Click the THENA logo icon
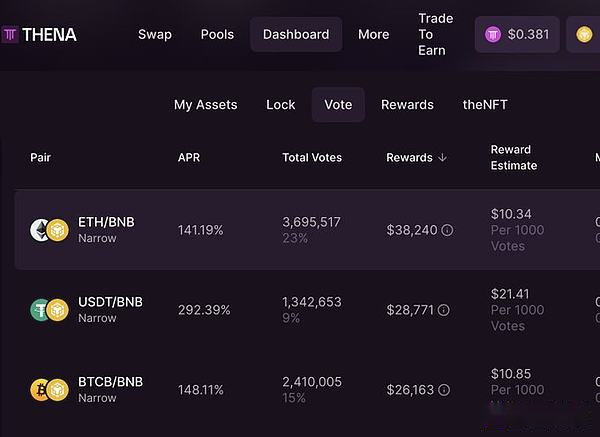 coord(9,35)
